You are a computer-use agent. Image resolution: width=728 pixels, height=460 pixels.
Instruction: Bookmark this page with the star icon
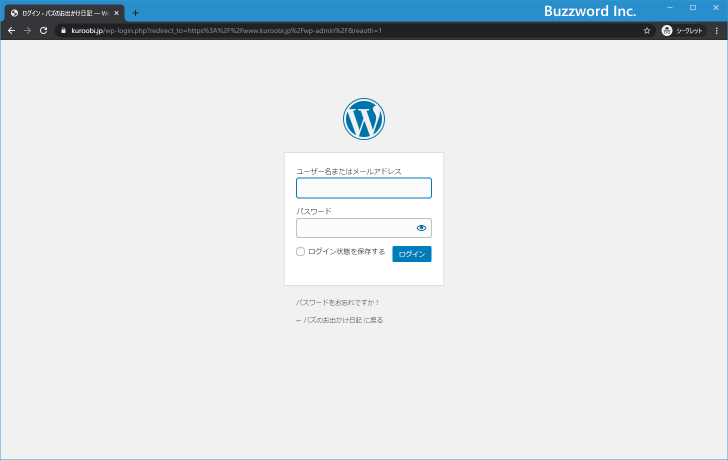(x=647, y=31)
